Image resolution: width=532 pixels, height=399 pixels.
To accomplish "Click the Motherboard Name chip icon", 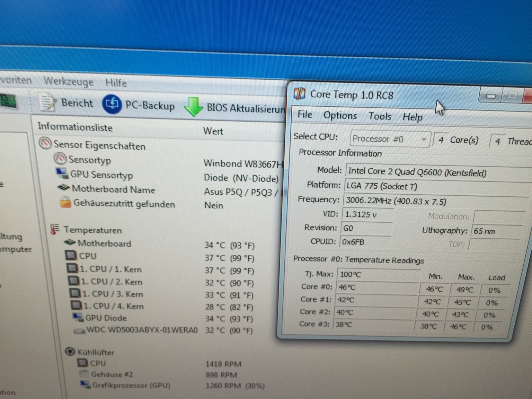I will [64, 188].
